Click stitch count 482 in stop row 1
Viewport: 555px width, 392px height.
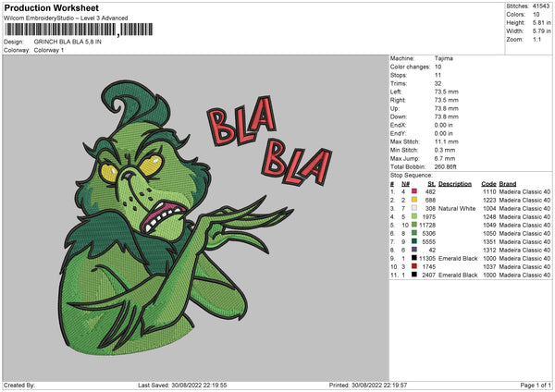[430, 191]
